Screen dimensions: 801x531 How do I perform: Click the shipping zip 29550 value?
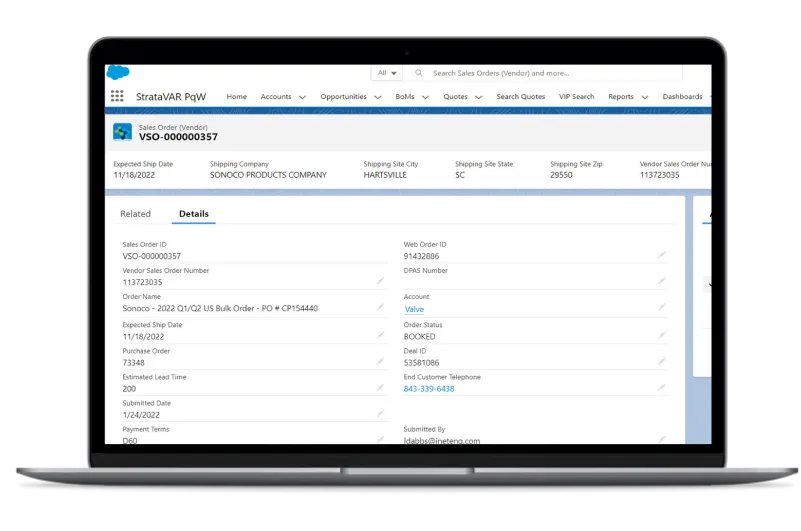pyautogui.click(x=561, y=175)
